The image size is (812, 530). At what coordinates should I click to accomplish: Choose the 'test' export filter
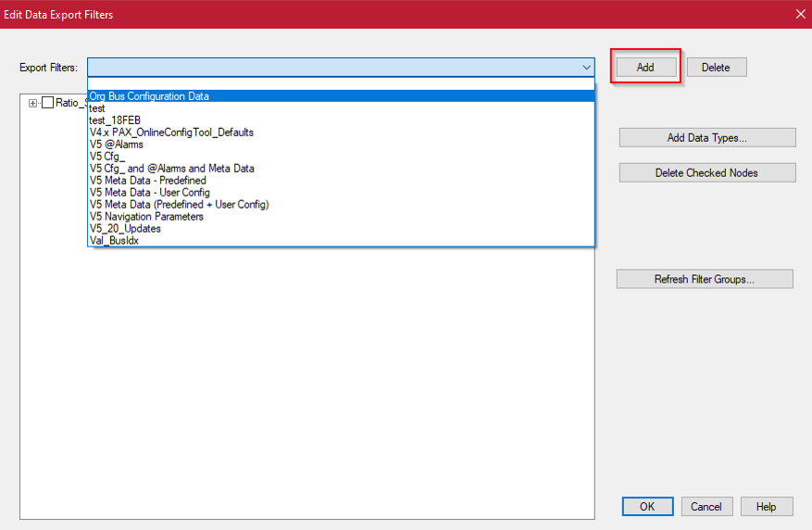click(342, 108)
